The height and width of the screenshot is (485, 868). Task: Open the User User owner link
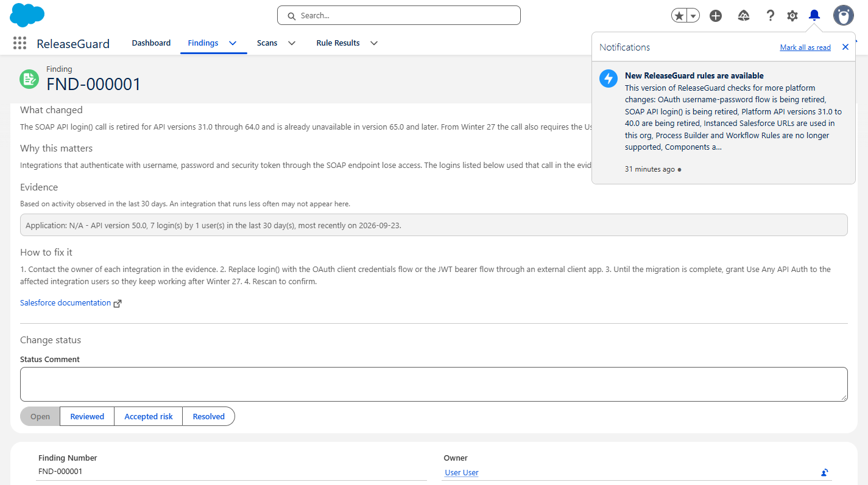coord(462,473)
